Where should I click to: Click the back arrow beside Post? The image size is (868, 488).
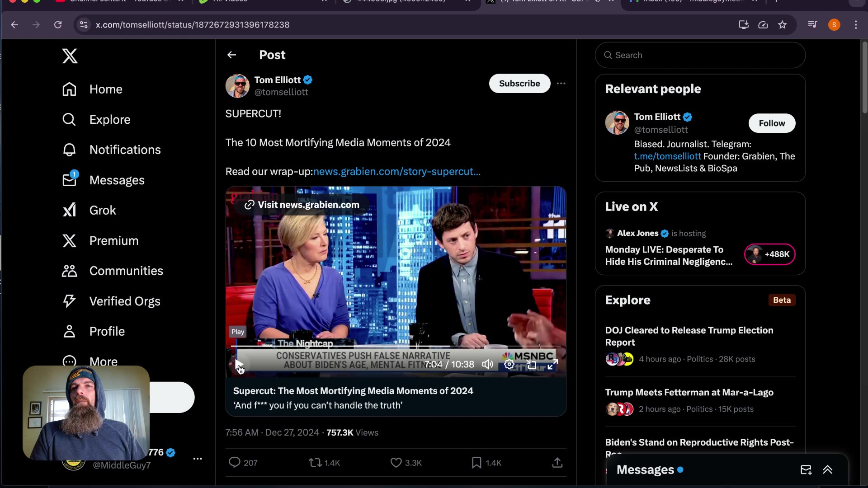pyautogui.click(x=231, y=55)
